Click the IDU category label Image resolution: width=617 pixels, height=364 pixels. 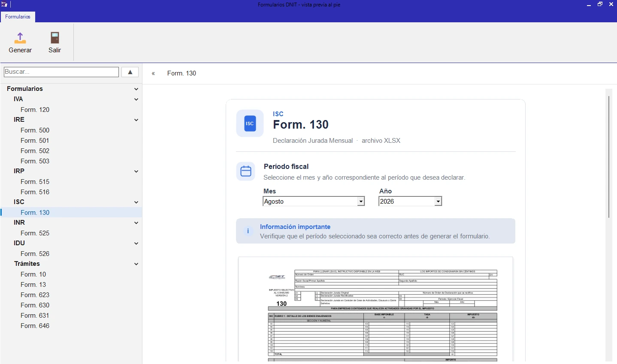coord(19,243)
